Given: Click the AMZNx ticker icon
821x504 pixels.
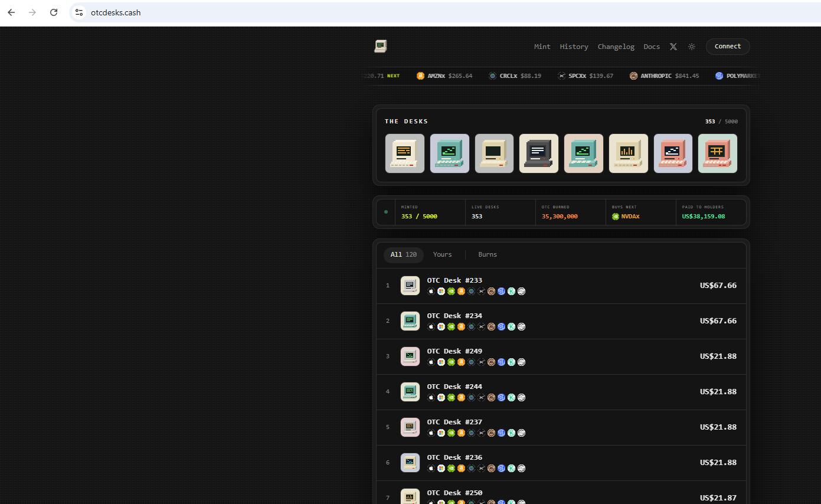Looking at the screenshot, I should [x=420, y=76].
